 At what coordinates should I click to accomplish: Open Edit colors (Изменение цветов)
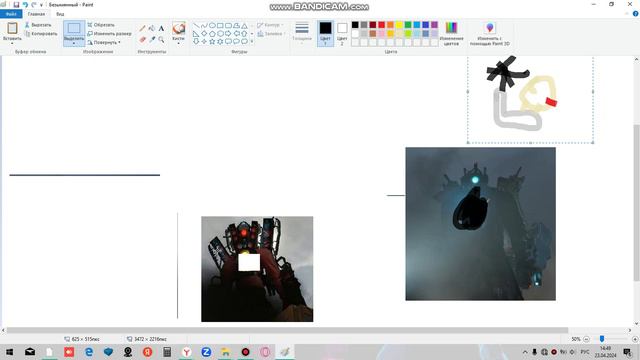tap(451, 33)
